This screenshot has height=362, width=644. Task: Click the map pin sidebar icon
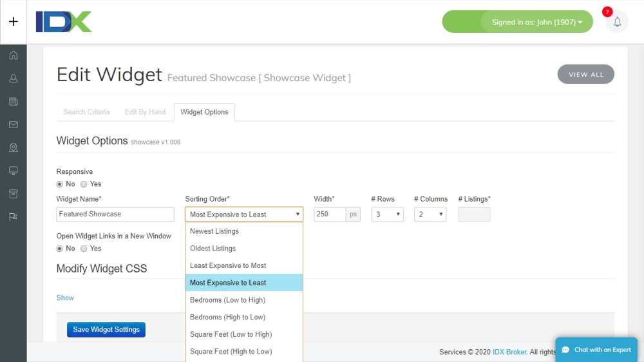(x=14, y=148)
